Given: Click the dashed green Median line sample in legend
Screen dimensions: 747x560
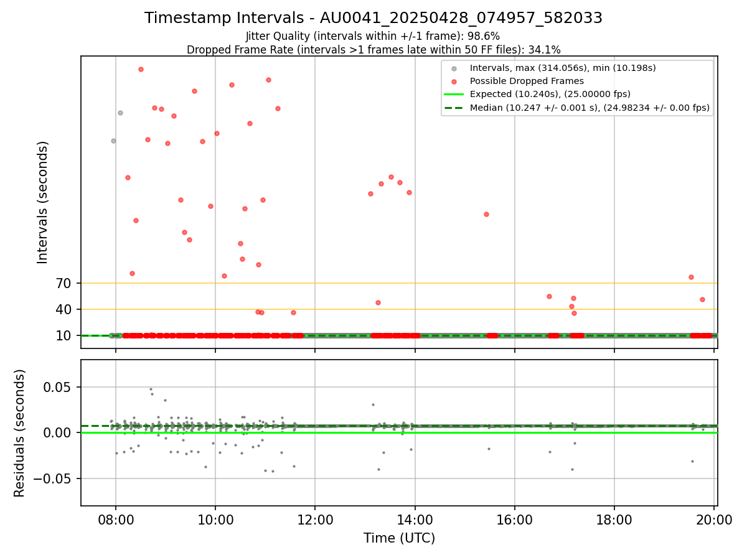Looking at the screenshot, I should [x=454, y=108].
